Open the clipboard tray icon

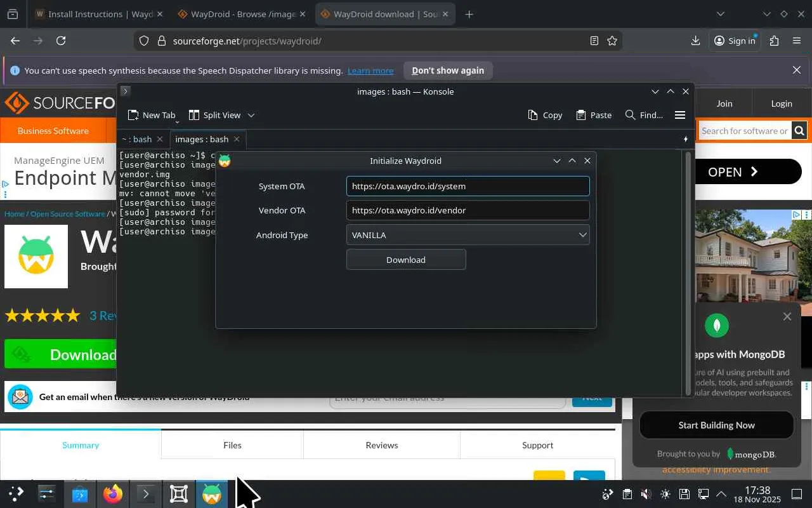(x=627, y=494)
